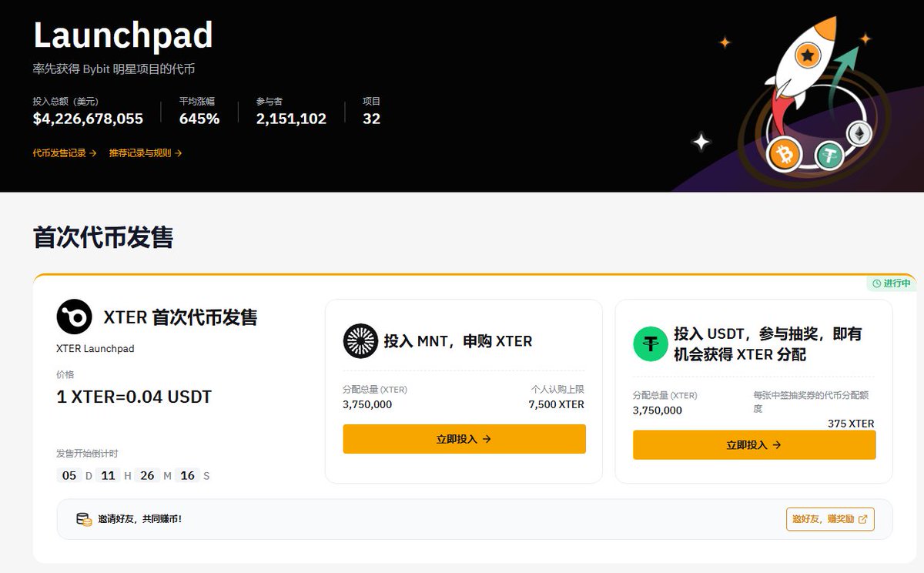This screenshot has width=924, height=573.
Task: Click the 进行中 status badge
Action: tap(892, 283)
